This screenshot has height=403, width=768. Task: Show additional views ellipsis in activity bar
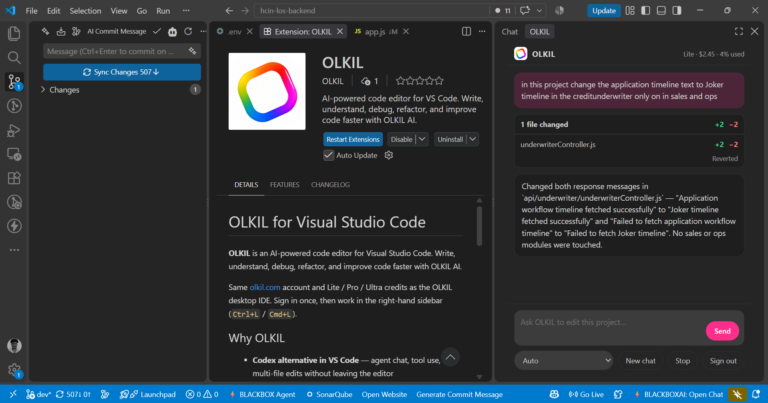click(14, 250)
